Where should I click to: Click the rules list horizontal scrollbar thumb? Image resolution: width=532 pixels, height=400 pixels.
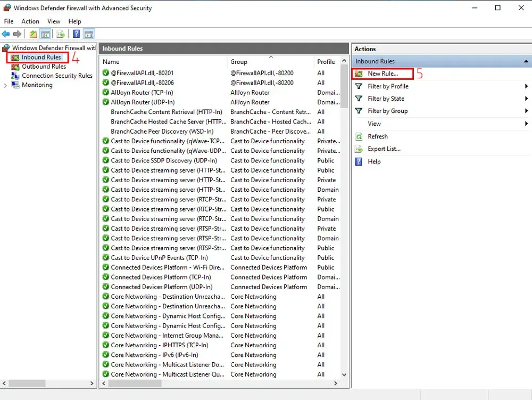135,383
